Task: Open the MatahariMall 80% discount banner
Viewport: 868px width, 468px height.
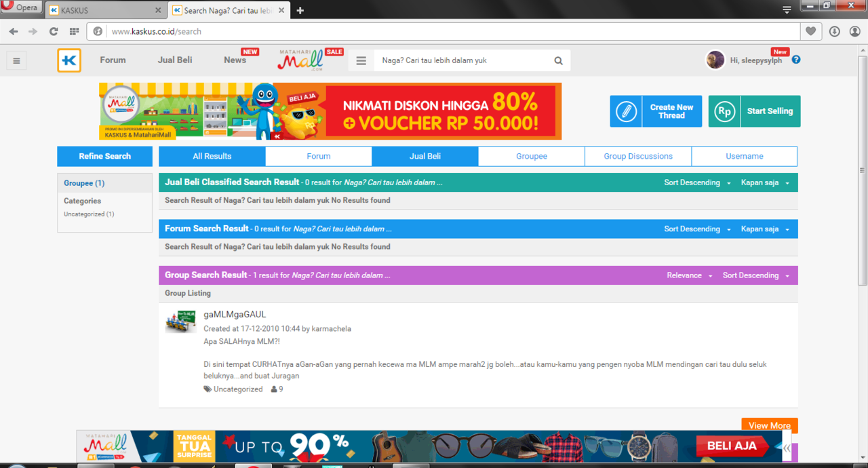Action: [x=330, y=111]
